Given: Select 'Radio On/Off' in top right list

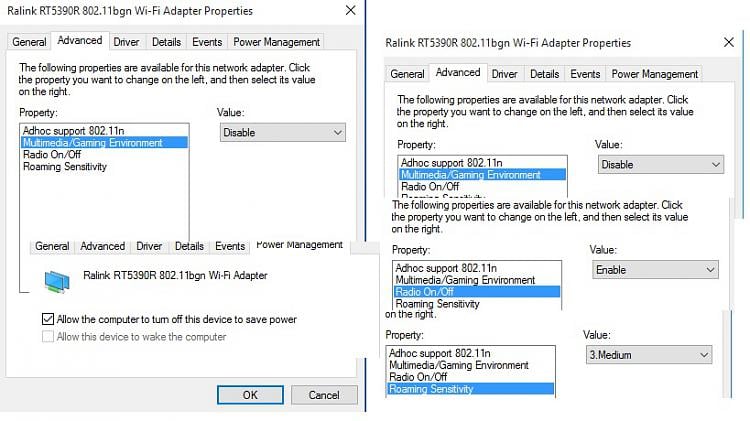Looking at the screenshot, I should 483,187.
